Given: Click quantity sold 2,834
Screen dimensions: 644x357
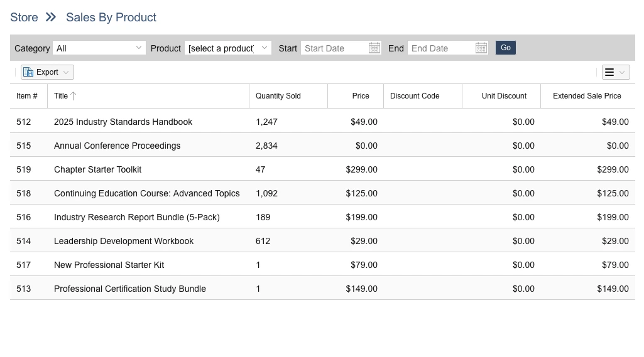Looking at the screenshot, I should (x=266, y=146).
